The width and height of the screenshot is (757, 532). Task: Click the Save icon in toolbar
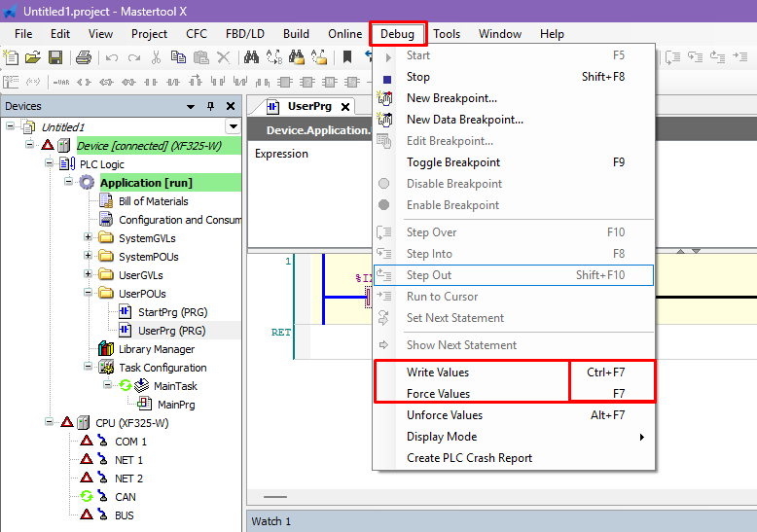(55, 58)
